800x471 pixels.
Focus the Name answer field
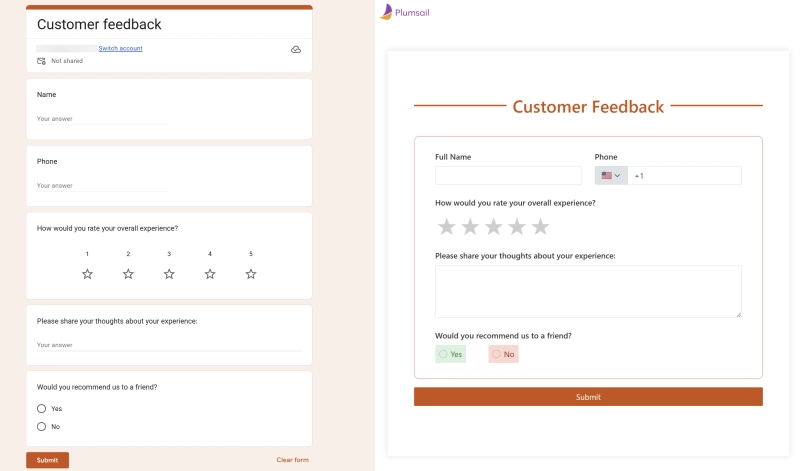pos(103,119)
